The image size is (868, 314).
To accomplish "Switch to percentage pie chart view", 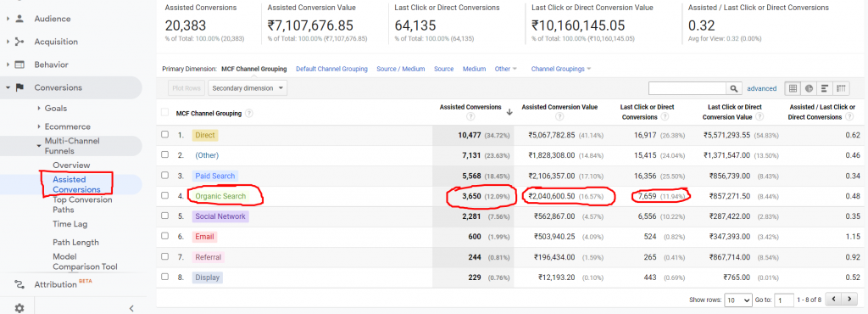I will (x=809, y=88).
